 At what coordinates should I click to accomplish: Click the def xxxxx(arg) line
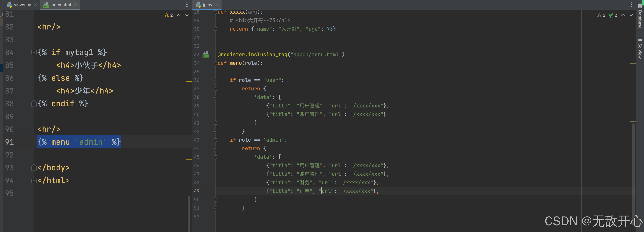[x=240, y=12]
